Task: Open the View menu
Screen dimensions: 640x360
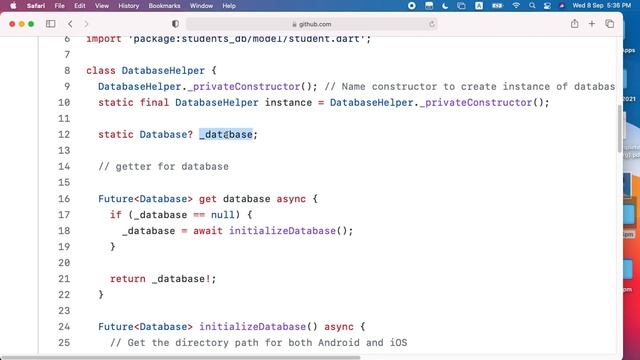Action: (x=102, y=6)
